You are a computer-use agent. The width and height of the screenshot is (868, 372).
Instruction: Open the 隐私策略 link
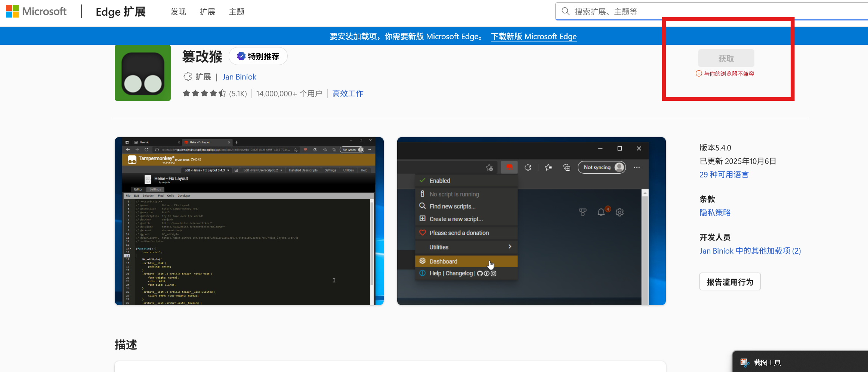[x=715, y=212]
